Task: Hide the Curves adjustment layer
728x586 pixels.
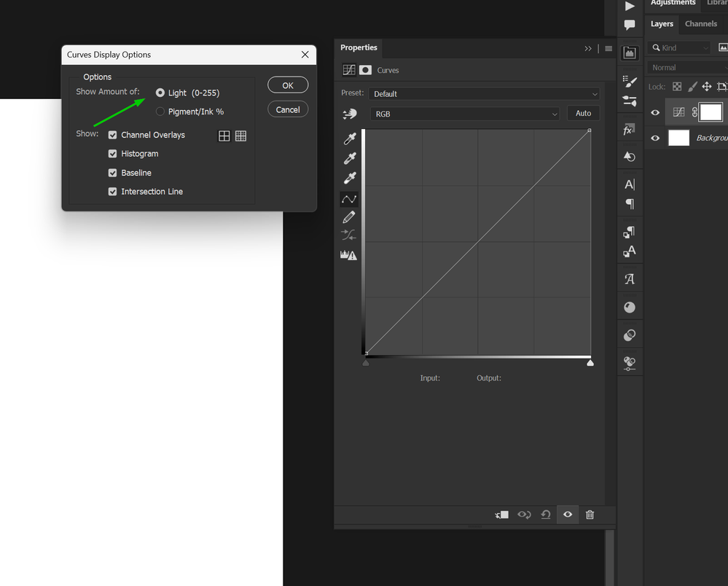Action: click(655, 112)
